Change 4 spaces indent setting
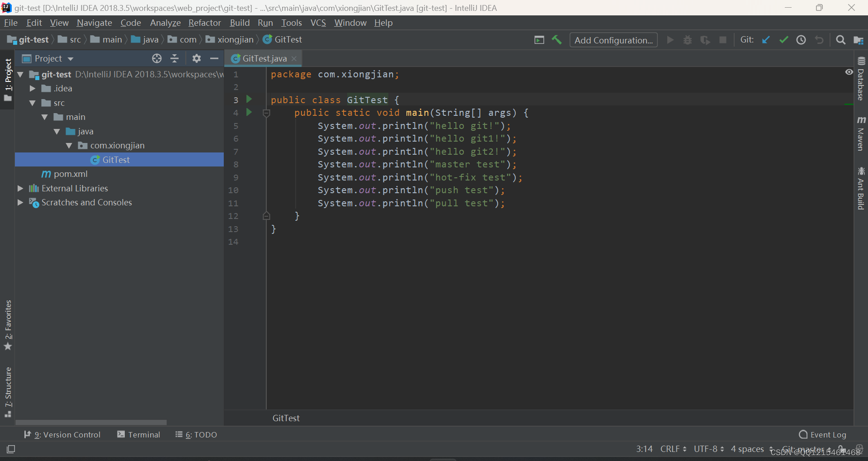 point(751,449)
